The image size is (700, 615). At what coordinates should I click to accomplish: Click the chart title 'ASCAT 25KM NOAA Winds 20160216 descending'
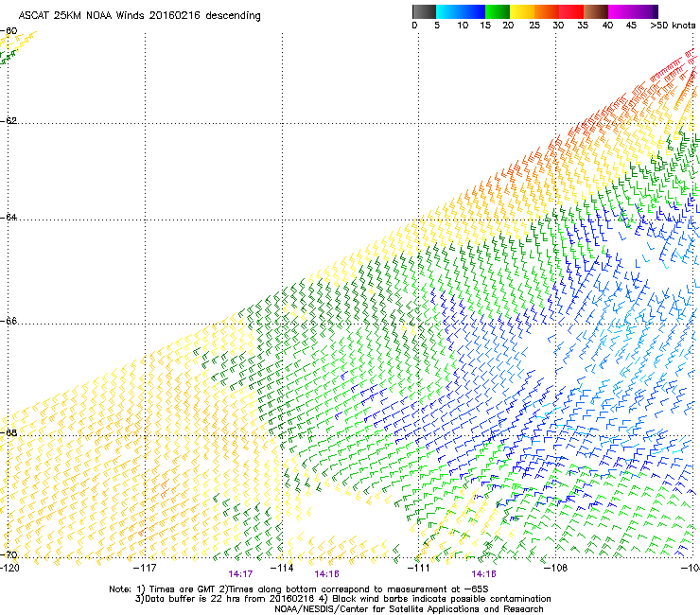click(139, 16)
